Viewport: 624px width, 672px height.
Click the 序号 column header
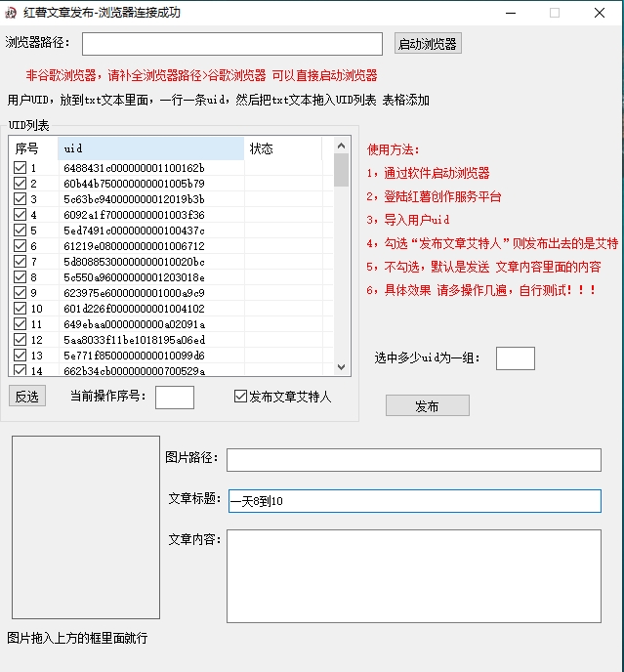(33, 148)
